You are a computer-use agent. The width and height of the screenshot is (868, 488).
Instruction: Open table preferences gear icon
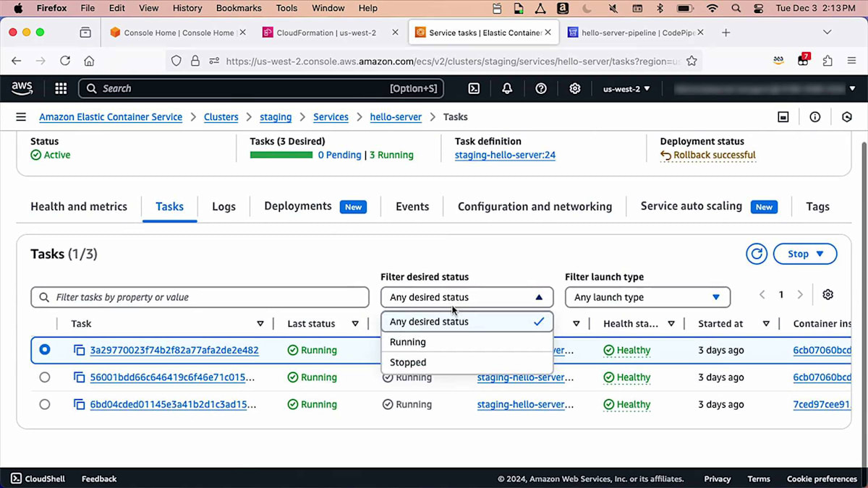tap(828, 294)
